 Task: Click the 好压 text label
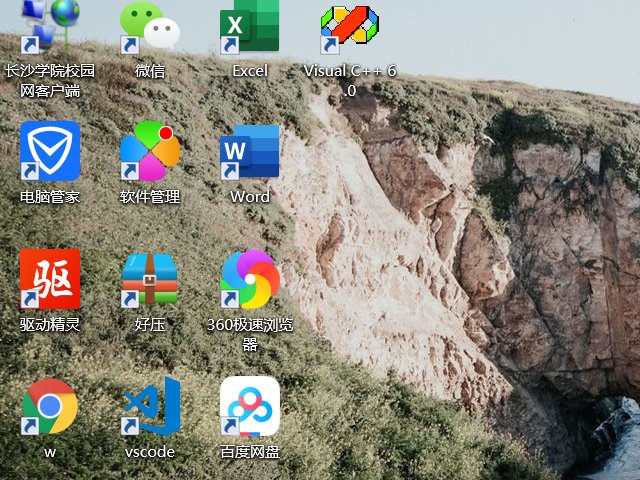150,325
